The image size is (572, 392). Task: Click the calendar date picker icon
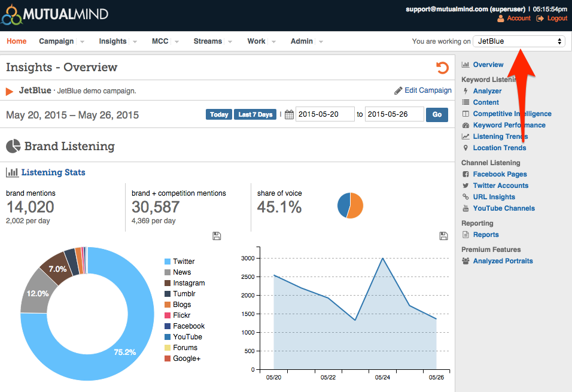pos(289,114)
